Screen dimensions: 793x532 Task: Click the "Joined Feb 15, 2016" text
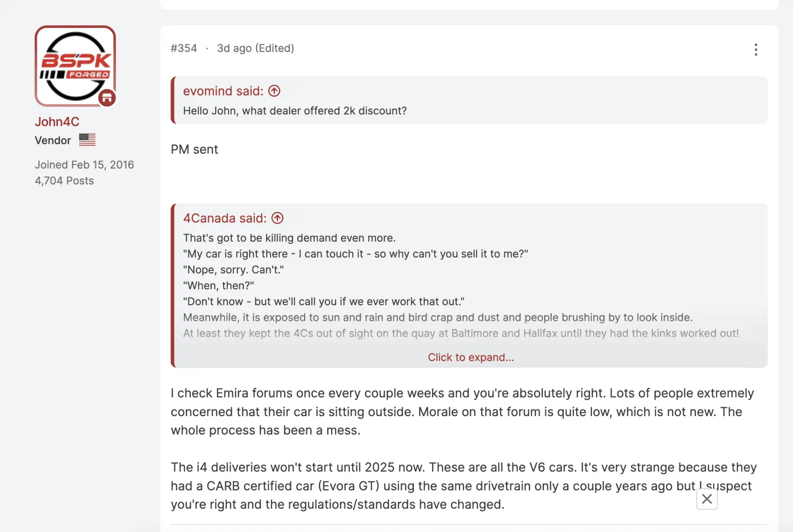(x=84, y=164)
